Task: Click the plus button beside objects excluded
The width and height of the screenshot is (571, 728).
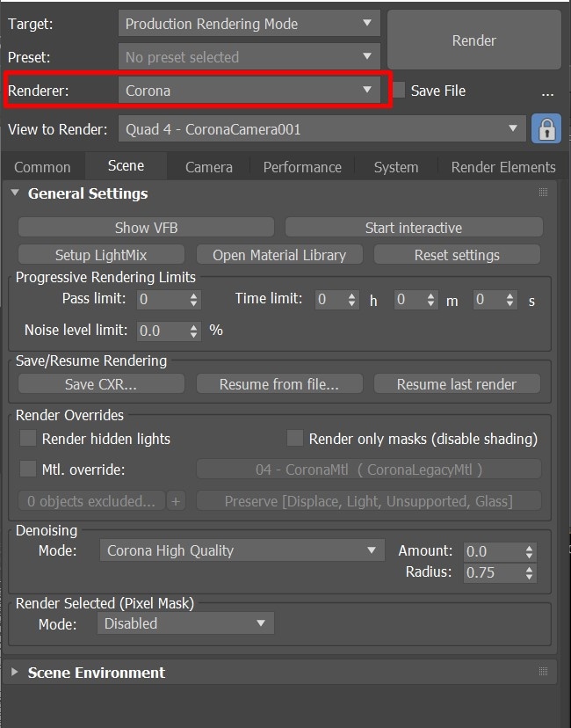Action: [176, 501]
